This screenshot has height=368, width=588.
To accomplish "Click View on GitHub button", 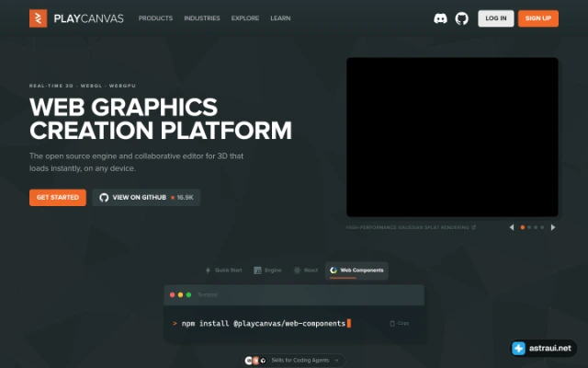I will click(146, 198).
